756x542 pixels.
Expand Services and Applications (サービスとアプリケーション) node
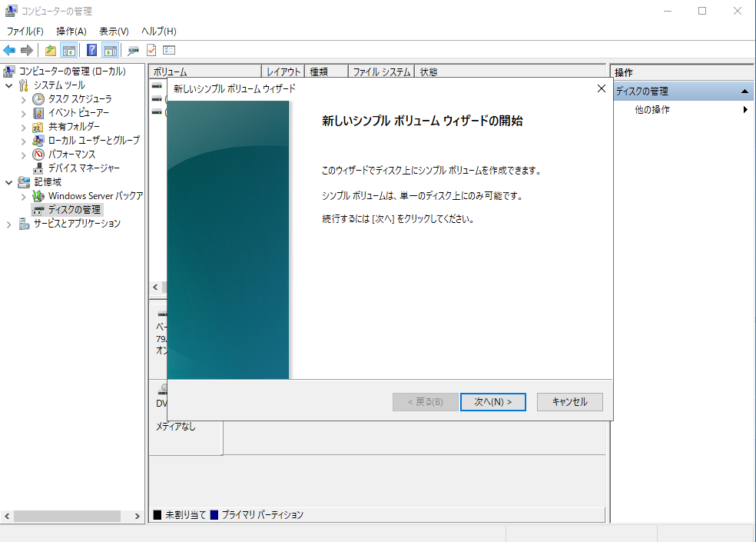click(9, 224)
